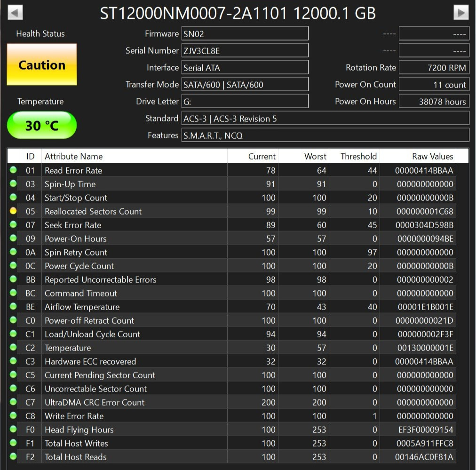Click the Current column header
Viewport: 476px width, 470px height.
tap(253, 156)
